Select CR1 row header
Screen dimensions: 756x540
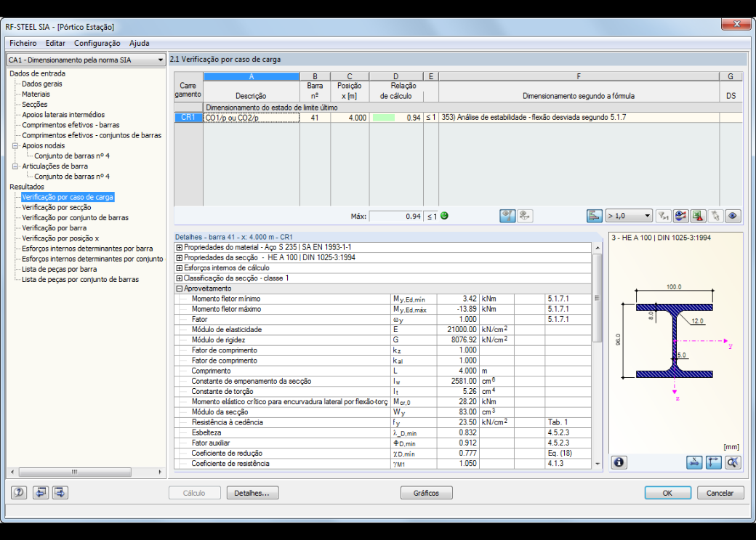[188, 118]
